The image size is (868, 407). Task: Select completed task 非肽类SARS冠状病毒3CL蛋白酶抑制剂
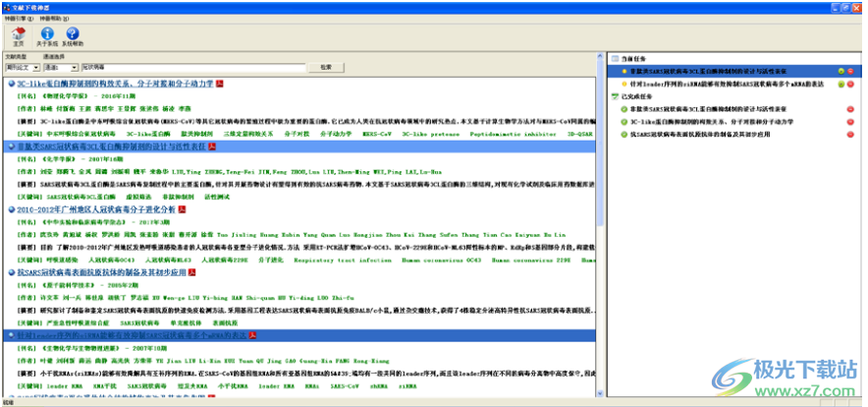coord(709,109)
